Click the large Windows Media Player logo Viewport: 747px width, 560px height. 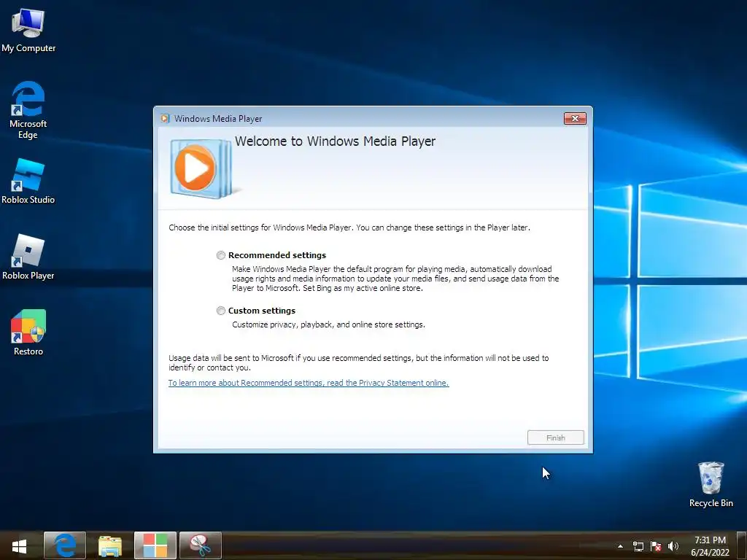pos(201,168)
